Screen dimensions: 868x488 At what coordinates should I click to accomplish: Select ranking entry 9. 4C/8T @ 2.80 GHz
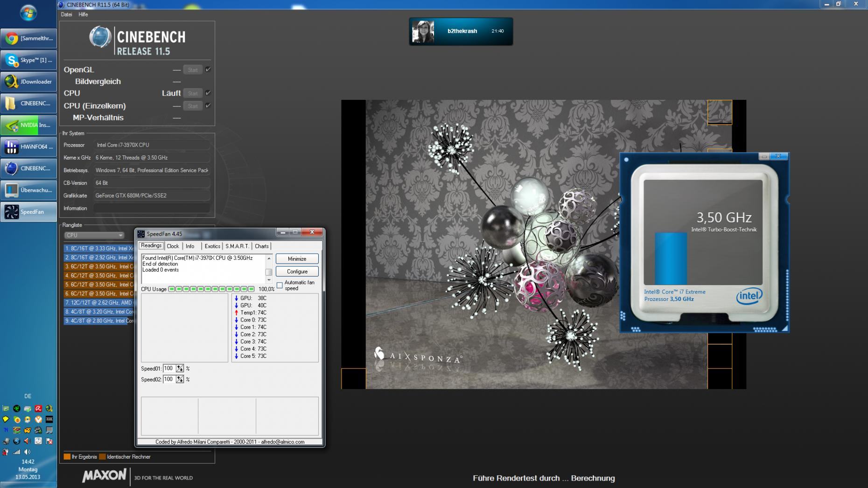99,321
